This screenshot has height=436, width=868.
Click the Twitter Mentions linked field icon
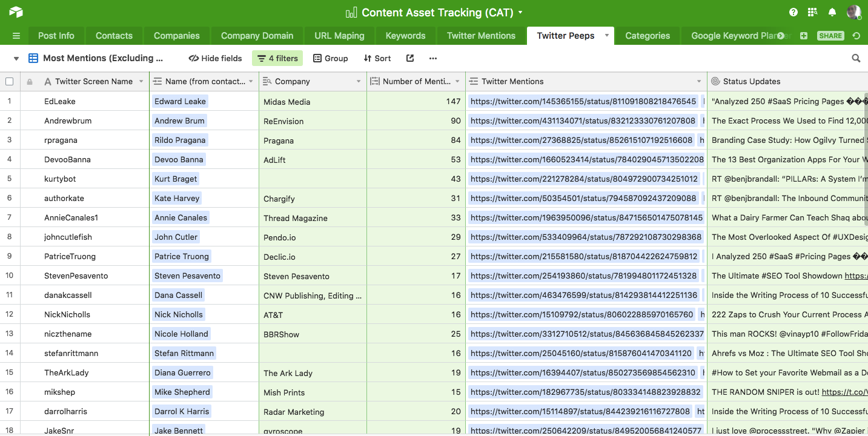point(474,81)
